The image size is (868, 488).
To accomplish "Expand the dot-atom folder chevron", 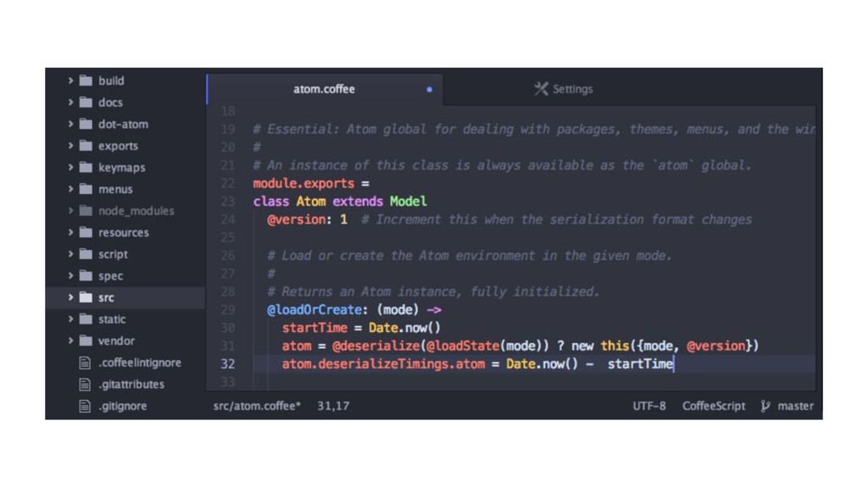I will [x=71, y=124].
